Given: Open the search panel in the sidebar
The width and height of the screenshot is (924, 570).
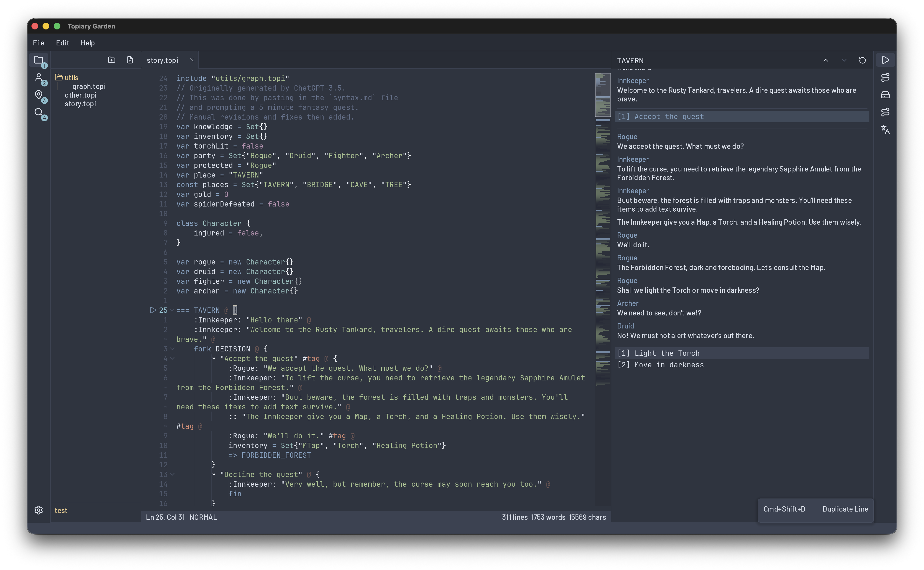Looking at the screenshot, I should 39,112.
